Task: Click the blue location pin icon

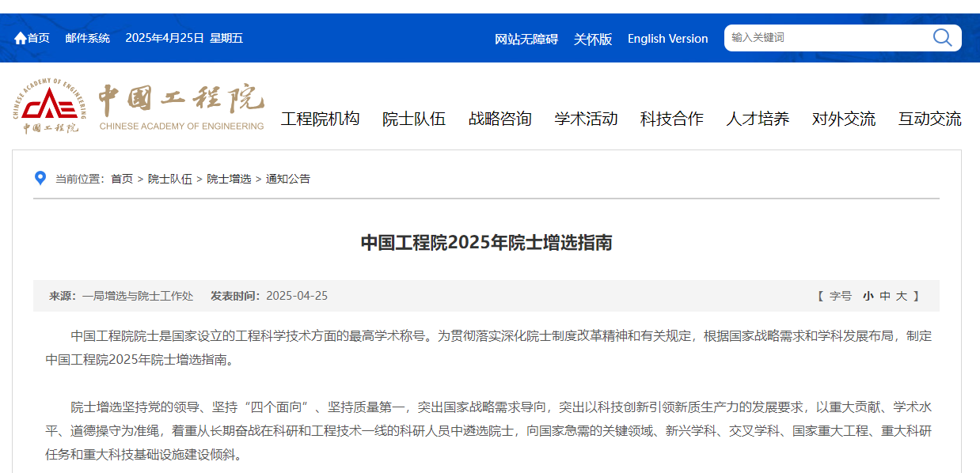Action: pos(40,178)
